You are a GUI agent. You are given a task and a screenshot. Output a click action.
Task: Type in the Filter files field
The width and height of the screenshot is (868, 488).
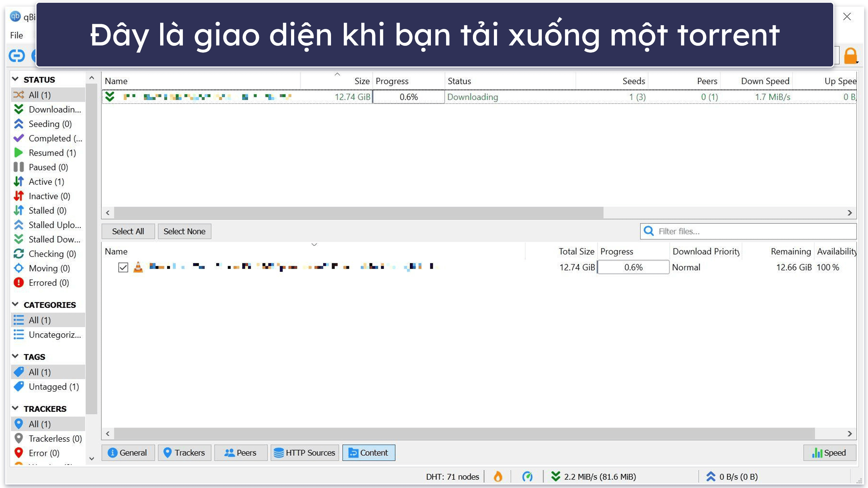(x=748, y=231)
